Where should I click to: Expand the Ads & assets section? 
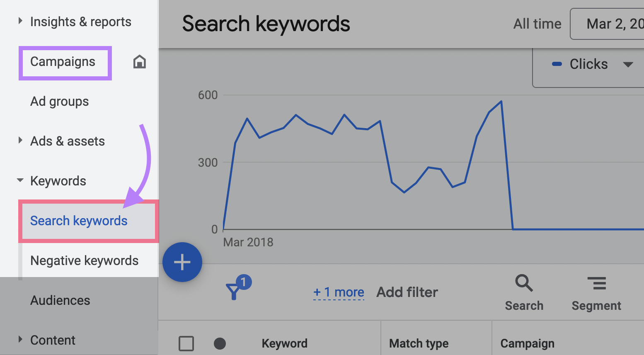(20, 141)
